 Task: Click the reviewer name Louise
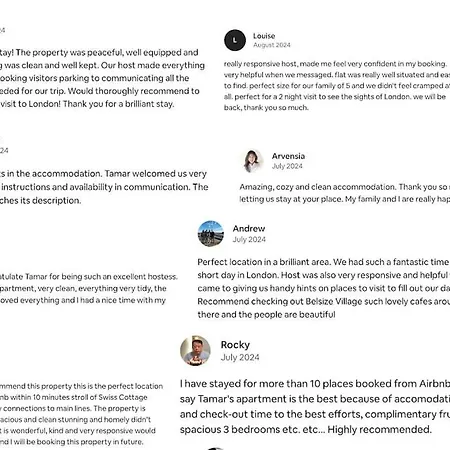(x=264, y=36)
